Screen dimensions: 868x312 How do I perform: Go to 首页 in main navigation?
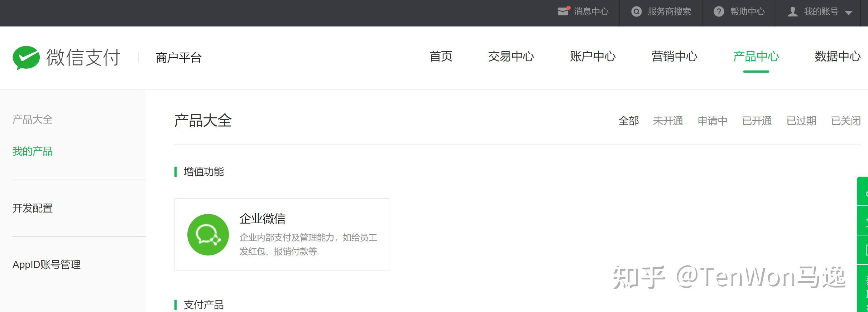pyautogui.click(x=441, y=57)
